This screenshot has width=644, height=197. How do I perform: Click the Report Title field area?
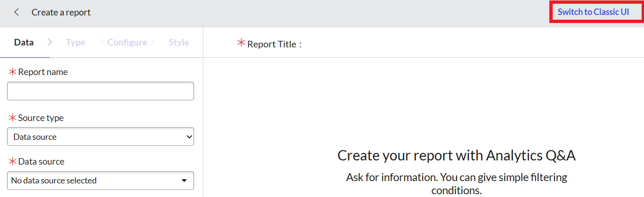point(422,44)
